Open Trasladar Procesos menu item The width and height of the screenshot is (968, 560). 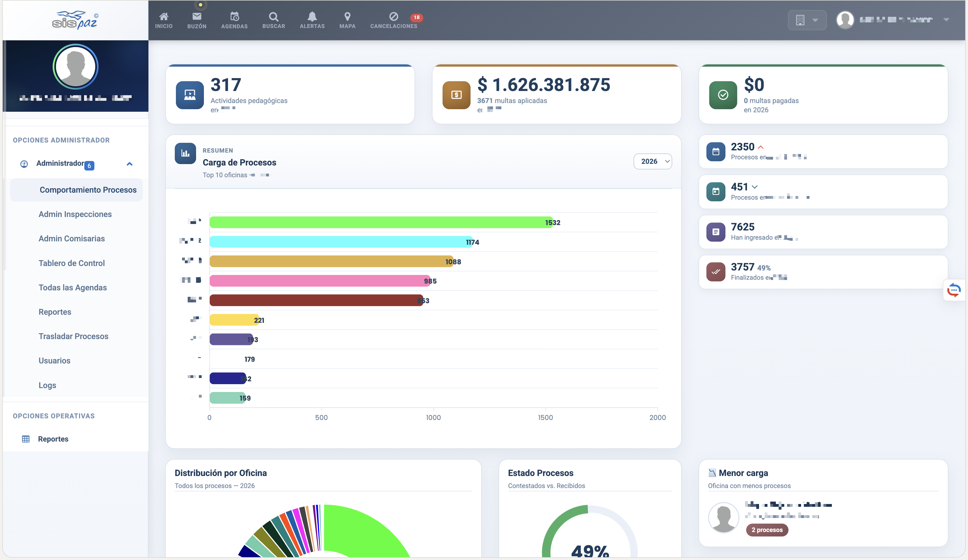point(73,337)
